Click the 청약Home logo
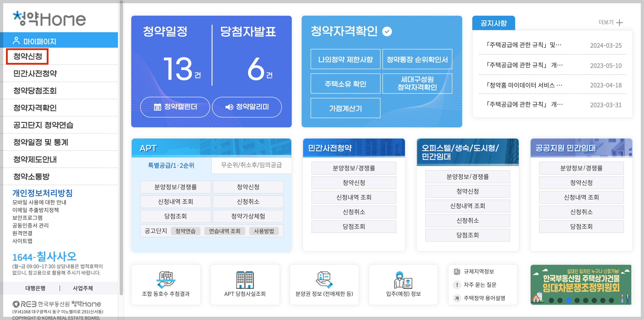Image resolution: width=644 pixels, height=320 pixels. pos(49,18)
